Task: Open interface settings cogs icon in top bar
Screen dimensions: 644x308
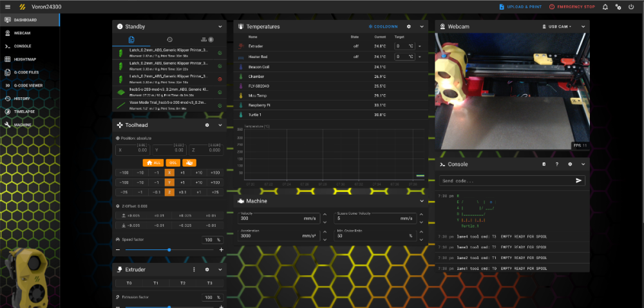Action: 618,6
